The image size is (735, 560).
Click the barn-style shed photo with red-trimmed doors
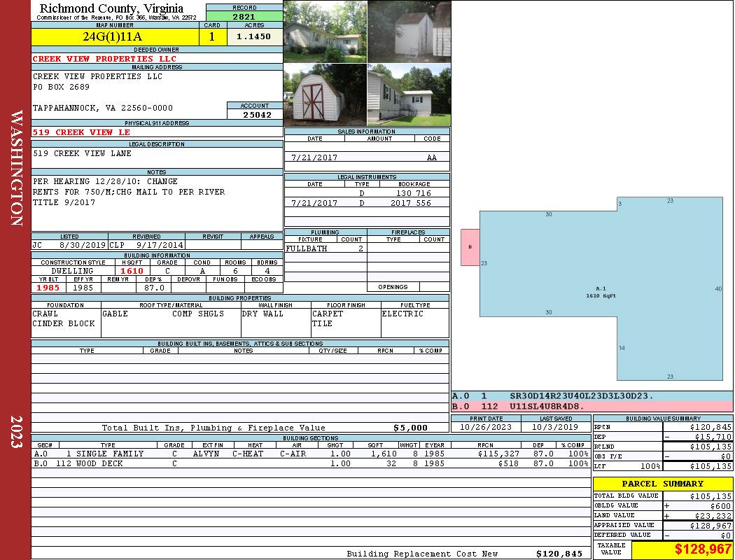[325, 94]
